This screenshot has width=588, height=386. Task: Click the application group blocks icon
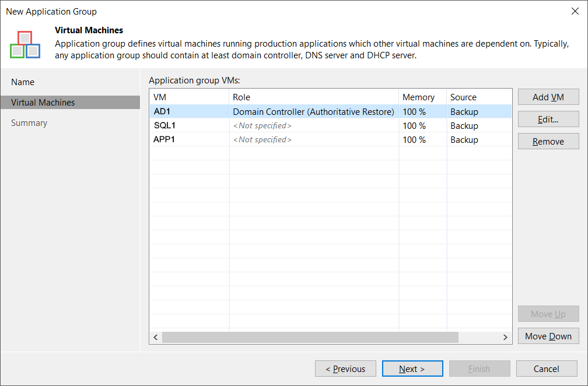click(x=25, y=44)
